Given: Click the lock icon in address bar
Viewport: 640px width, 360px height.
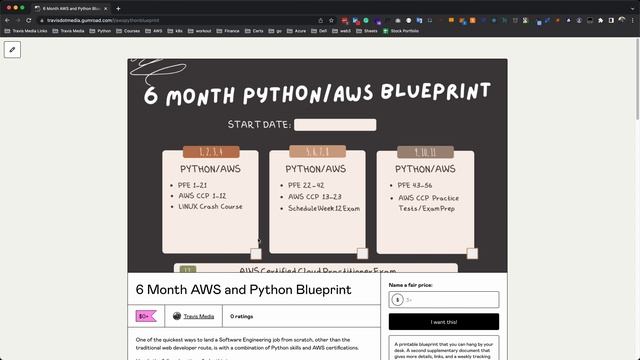Looking at the screenshot, I should pyautogui.click(x=41, y=20).
